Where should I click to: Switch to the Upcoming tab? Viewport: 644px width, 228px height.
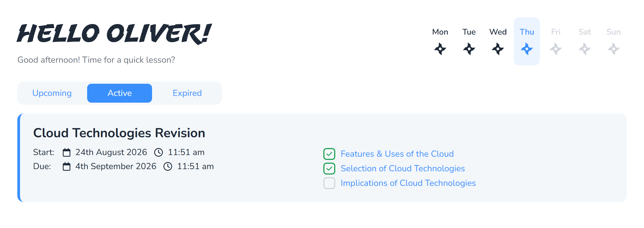(52, 93)
